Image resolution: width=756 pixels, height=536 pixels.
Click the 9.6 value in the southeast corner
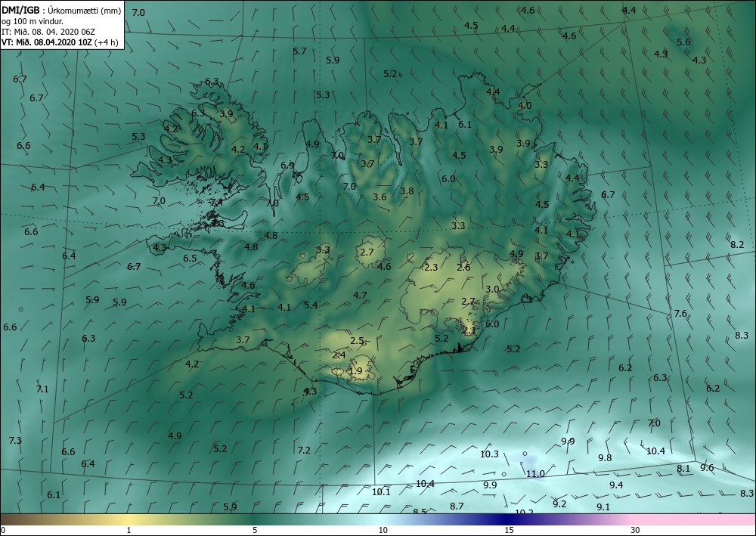pyautogui.click(x=707, y=467)
